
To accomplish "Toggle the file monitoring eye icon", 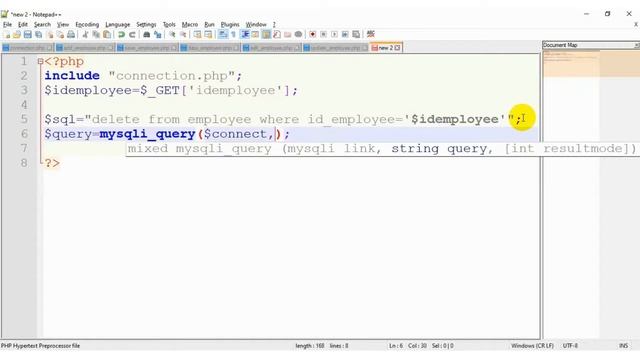I will (298, 35).
